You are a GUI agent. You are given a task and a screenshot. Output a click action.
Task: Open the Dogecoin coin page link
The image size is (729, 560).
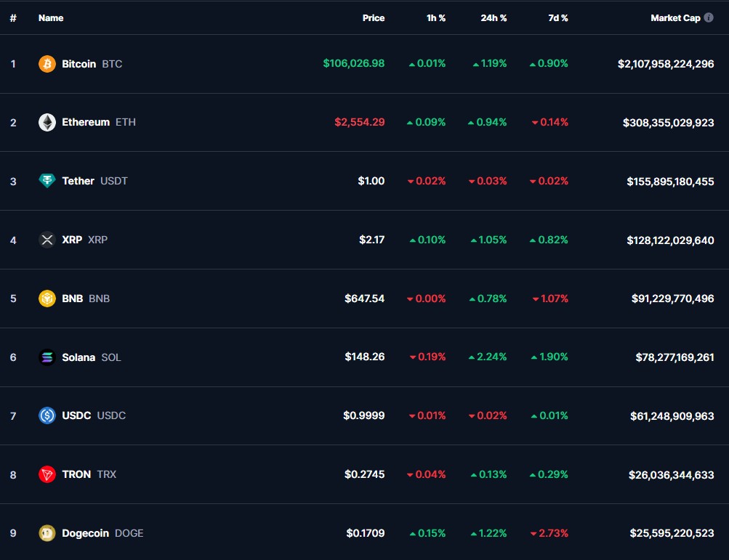click(x=86, y=533)
